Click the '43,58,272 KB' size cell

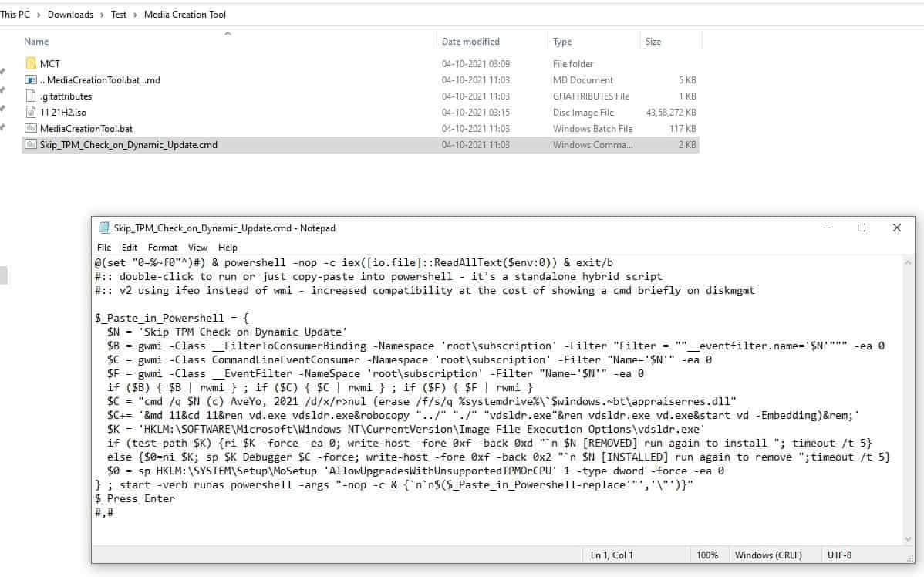point(671,112)
